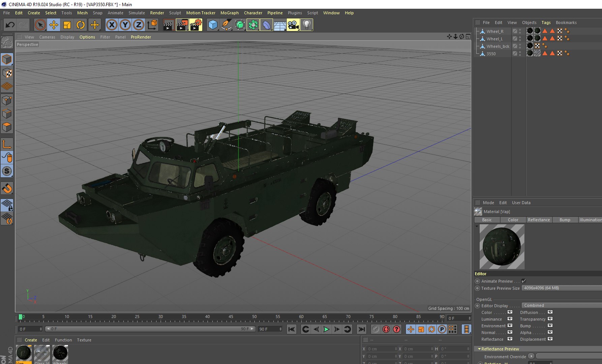Image resolution: width=602 pixels, height=364 pixels.
Task: Toggle the Luminance channel eye icon
Action: (x=510, y=319)
